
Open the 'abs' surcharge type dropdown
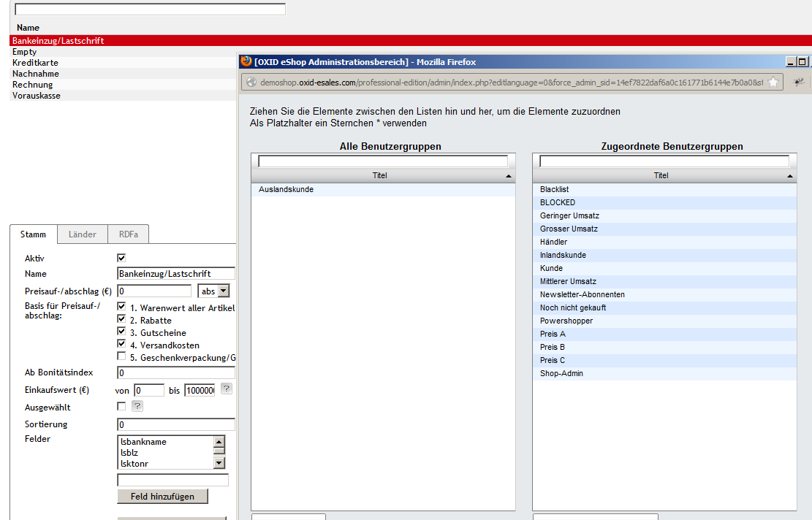[223, 291]
